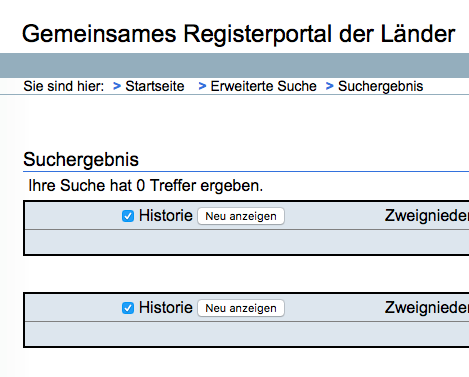This screenshot has height=377, width=469.
Task: Click the arrow icon before Suchergebnis breadcrumb
Action: 329,86
